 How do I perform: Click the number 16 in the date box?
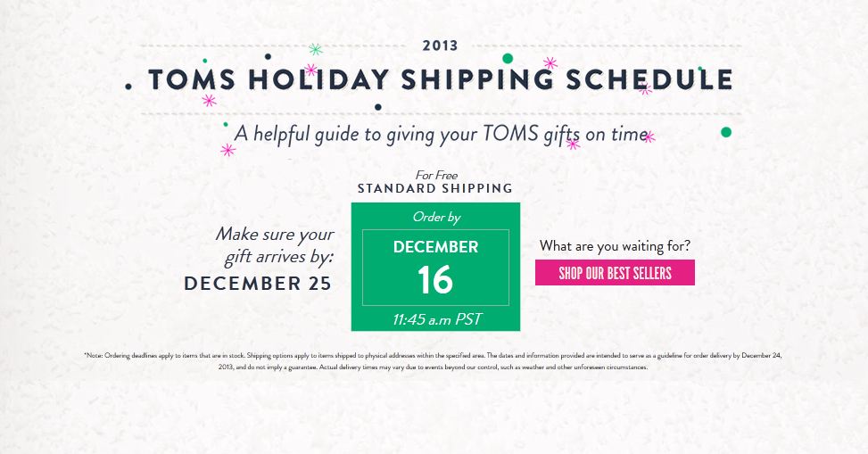pyautogui.click(x=435, y=281)
